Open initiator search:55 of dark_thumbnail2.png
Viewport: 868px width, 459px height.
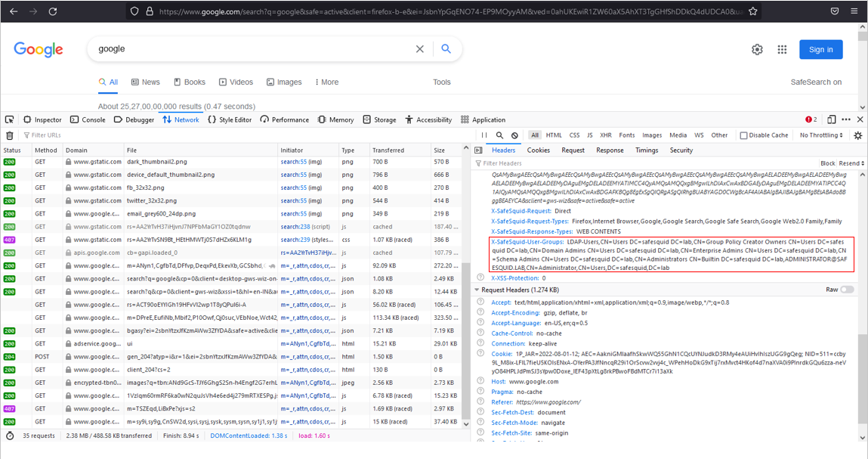293,162
